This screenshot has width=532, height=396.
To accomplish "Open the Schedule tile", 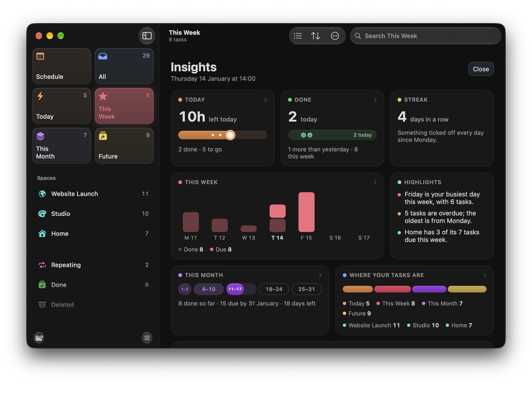I will tap(62, 66).
